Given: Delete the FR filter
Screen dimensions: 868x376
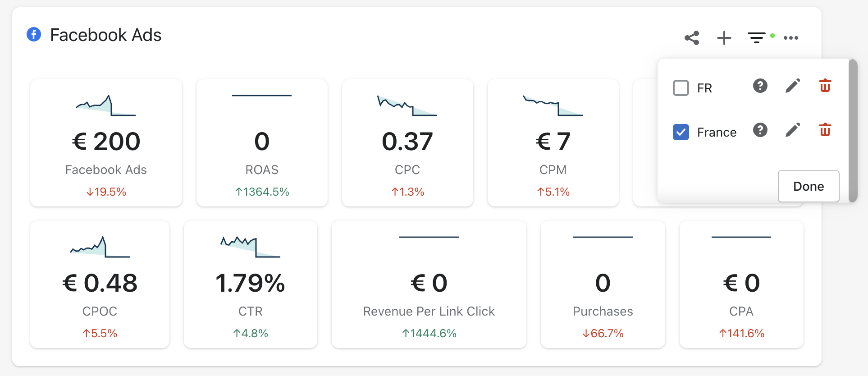Looking at the screenshot, I should click(x=825, y=86).
